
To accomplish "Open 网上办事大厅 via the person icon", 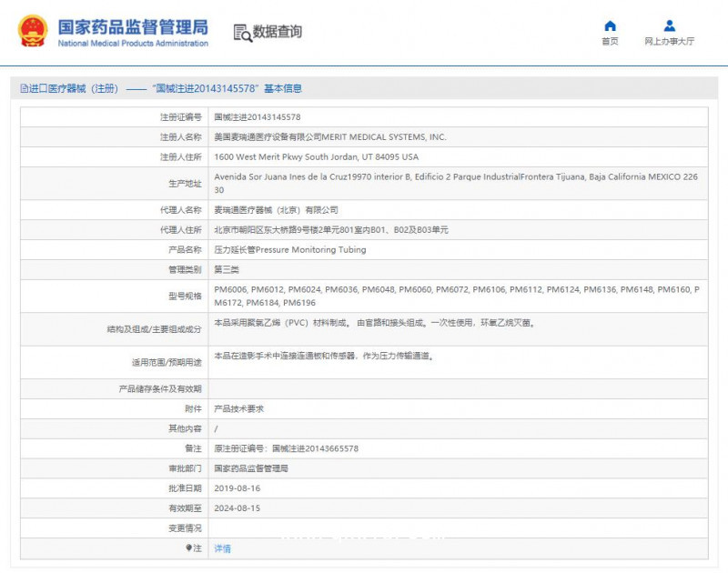I will 669,25.
